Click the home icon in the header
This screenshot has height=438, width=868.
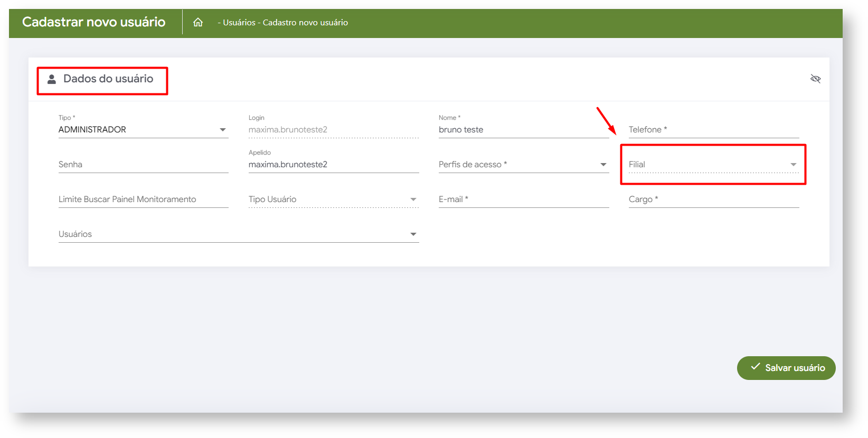pyautogui.click(x=198, y=22)
